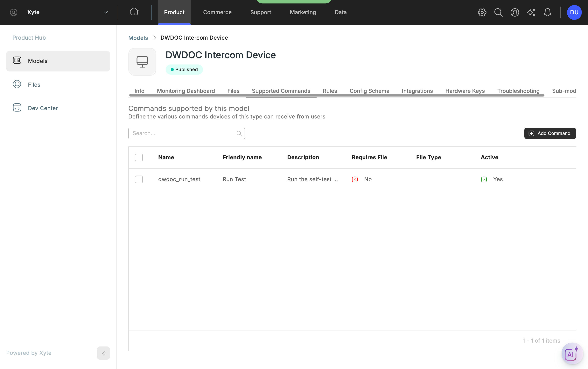Open the home icon in top bar
The height and width of the screenshot is (369, 588).
(134, 12)
